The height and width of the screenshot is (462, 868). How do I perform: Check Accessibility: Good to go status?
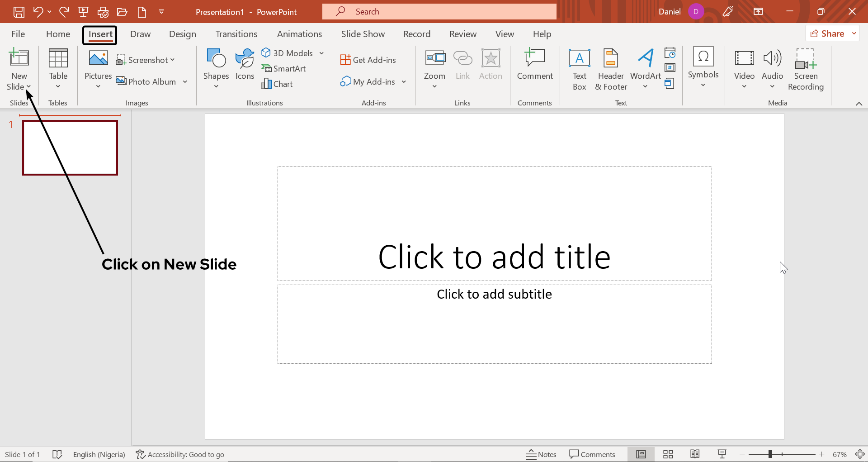pyautogui.click(x=179, y=454)
